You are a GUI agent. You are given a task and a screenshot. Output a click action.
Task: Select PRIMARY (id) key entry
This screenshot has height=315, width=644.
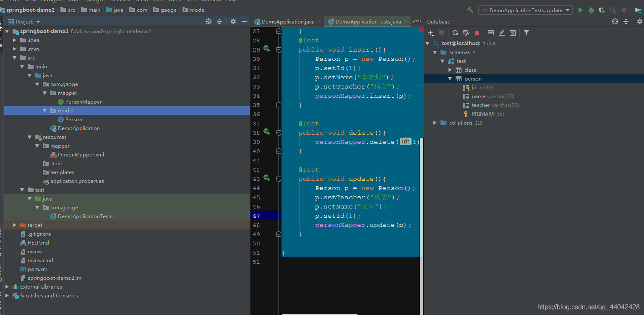[488, 114]
